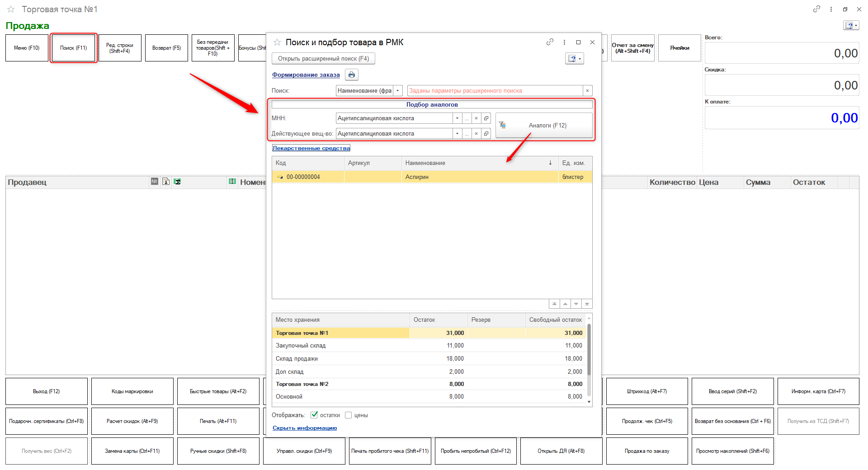Screen dimensions: 868x470
Task: Click the green barcode icon before Номенклатура column
Action: pos(232,181)
